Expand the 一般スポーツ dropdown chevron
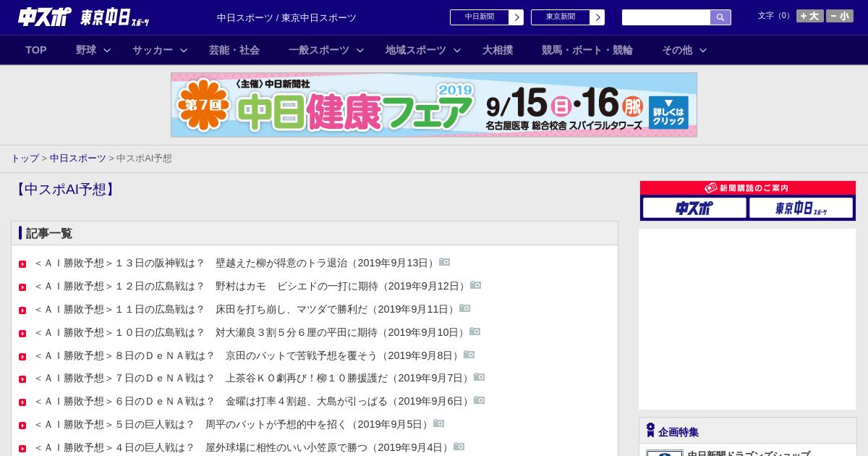Viewport: 868px width, 456px height. [360, 50]
